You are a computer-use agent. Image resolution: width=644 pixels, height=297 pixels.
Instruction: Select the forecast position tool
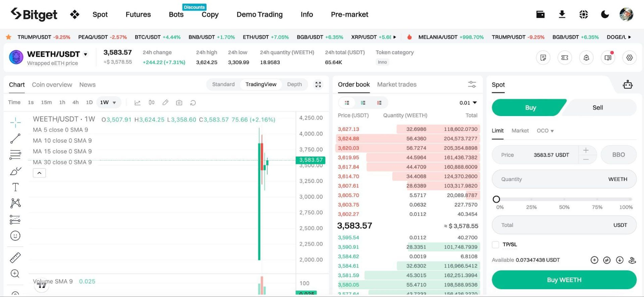pyautogui.click(x=15, y=219)
